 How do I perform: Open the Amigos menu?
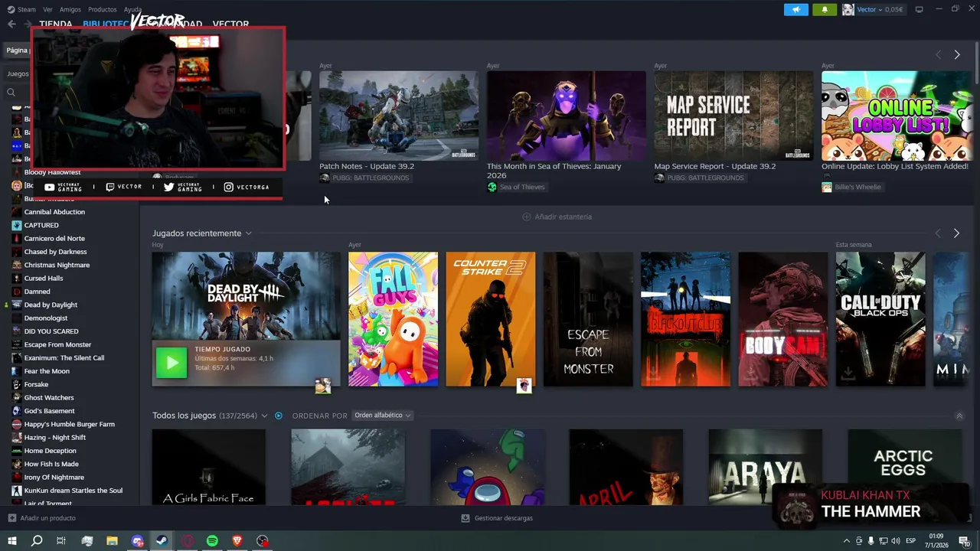70,9
